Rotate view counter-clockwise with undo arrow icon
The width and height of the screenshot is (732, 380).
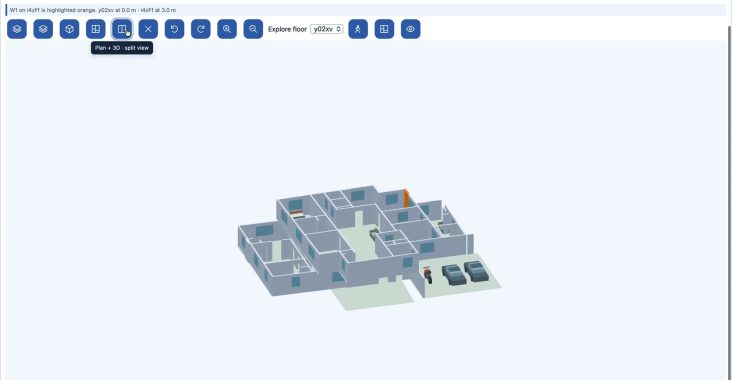174,29
